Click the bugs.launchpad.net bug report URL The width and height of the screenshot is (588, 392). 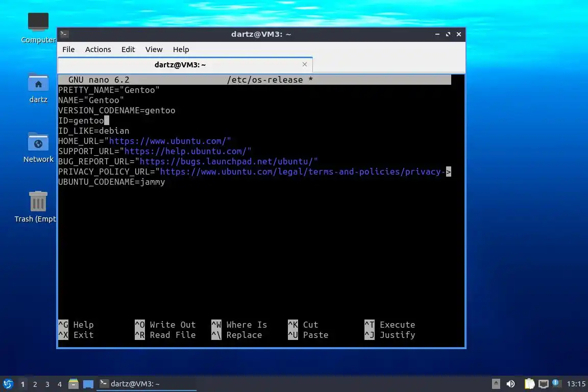coord(227,161)
